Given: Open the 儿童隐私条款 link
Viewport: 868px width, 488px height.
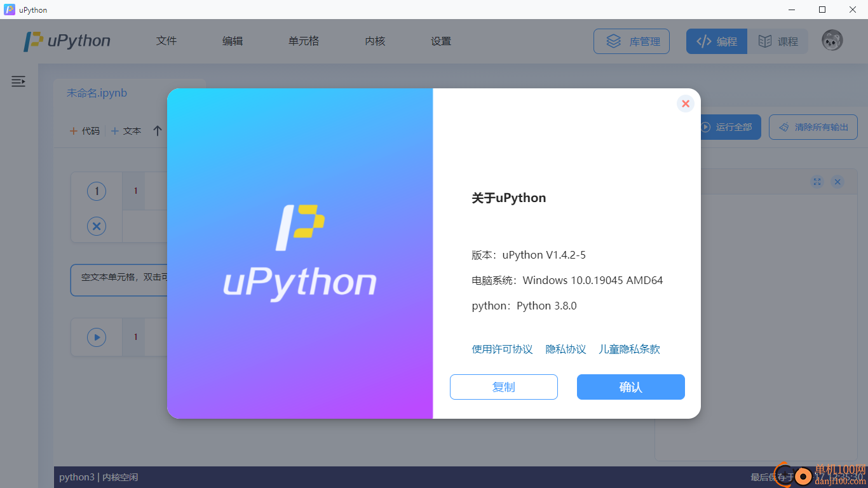Looking at the screenshot, I should pos(629,349).
